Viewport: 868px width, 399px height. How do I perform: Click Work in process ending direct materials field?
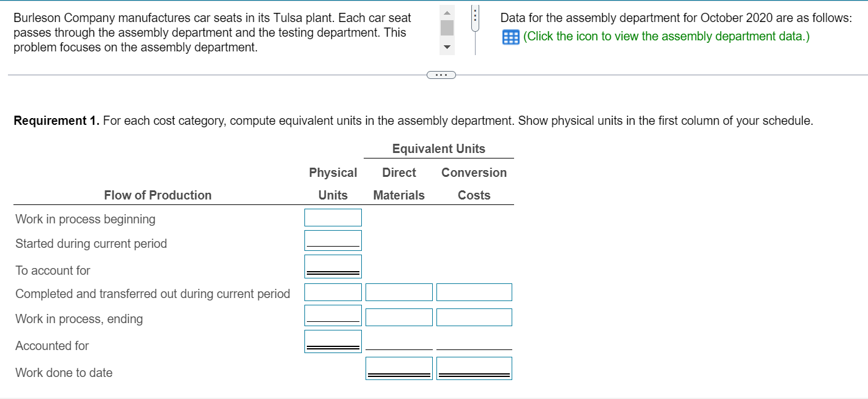(399, 317)
